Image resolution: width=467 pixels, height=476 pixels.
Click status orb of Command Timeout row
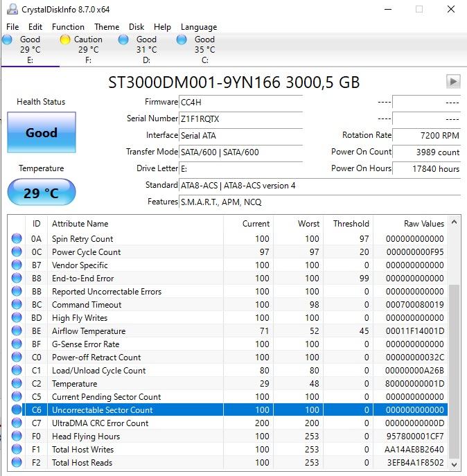17,304
